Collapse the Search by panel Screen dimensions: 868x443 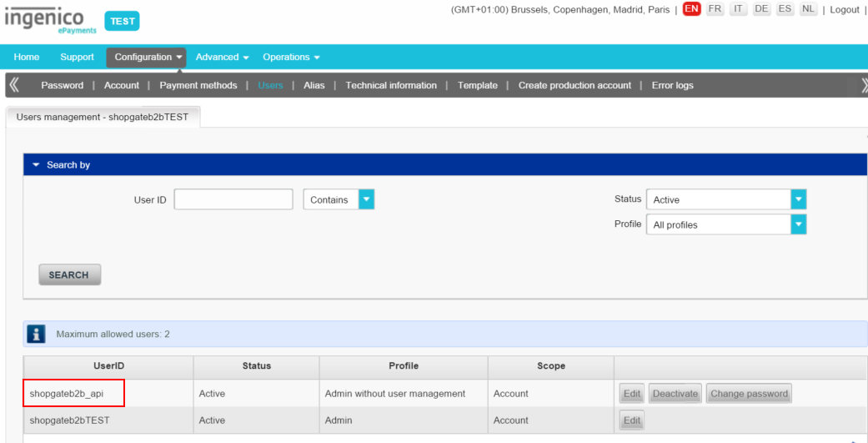coord(36,165)
